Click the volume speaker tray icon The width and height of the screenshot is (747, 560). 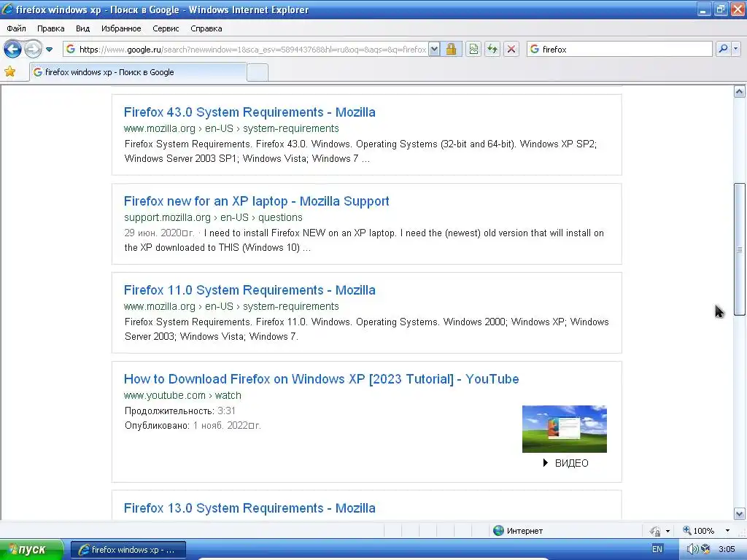click(x=692, y=549)
